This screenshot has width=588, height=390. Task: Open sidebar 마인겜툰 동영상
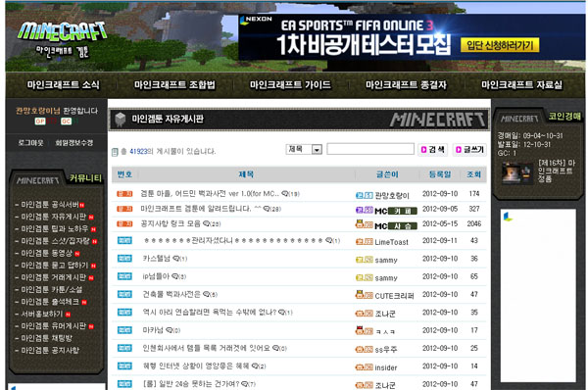tap(46, 253)
